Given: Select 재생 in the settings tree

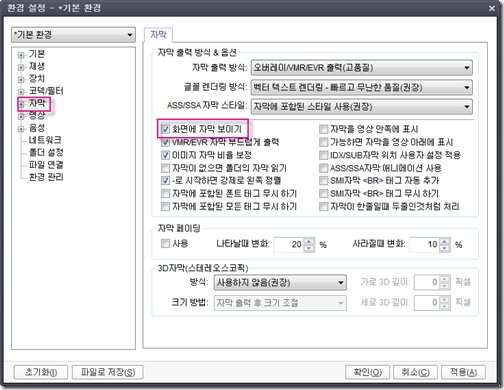Looking at the screenshot, I should click(37, 66).
